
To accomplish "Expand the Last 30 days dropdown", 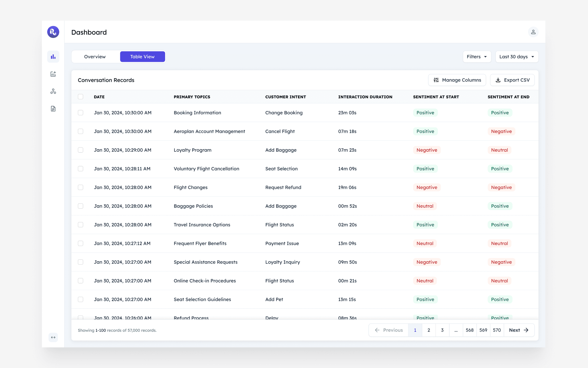I will pyautogui.click(x=517, y=57).
